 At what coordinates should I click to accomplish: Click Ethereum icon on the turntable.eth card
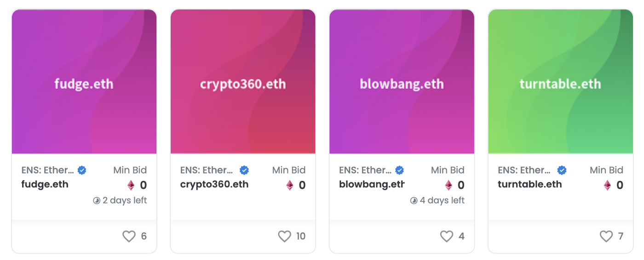click(607, 185)
